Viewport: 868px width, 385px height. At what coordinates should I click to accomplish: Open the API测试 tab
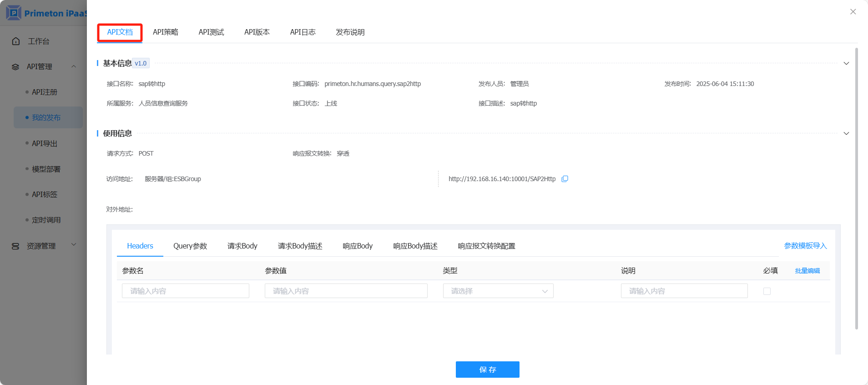(211, 32)
